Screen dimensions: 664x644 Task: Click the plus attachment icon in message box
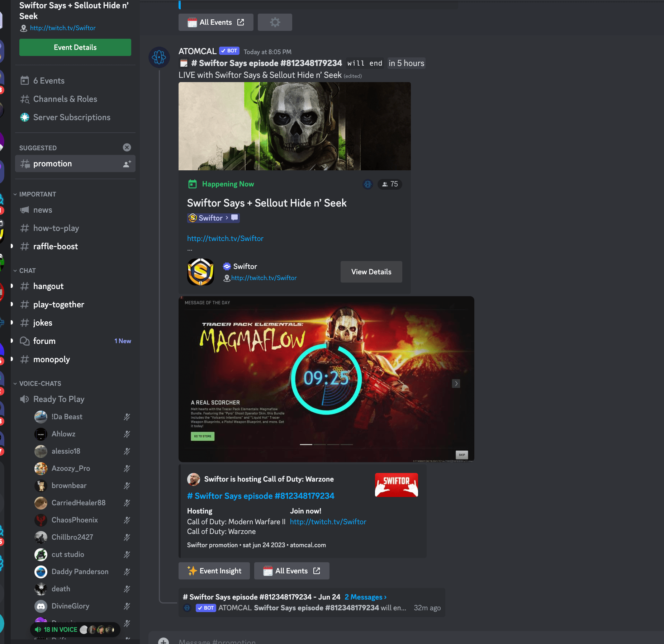tap(163, 641)
